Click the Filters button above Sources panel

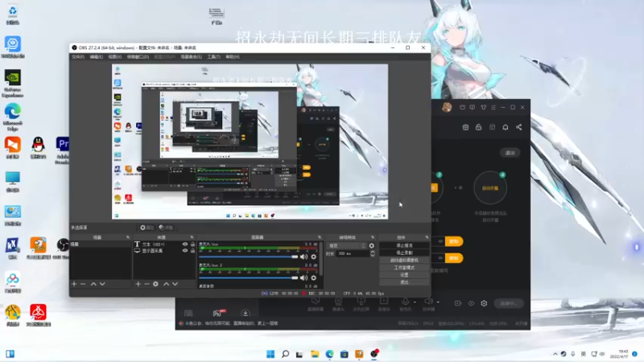[x=166, y=228]
